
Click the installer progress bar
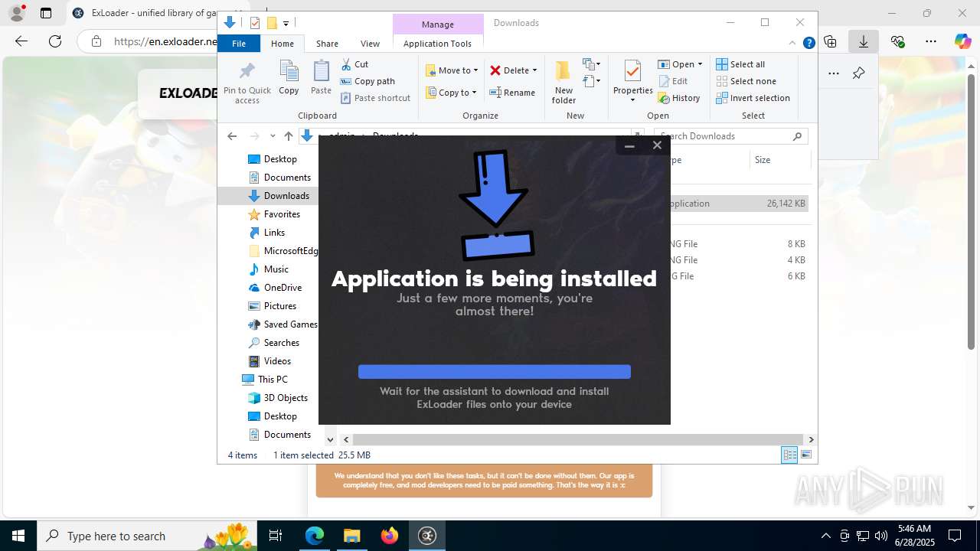(x=495, y=372)
